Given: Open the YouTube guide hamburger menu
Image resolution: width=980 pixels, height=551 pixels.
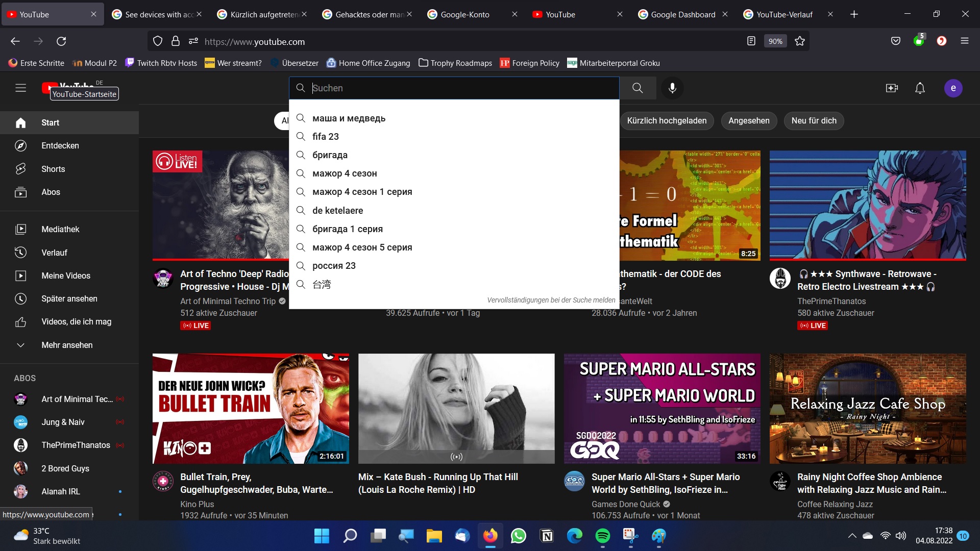Looking at the screenshot, I should click(x=20, y=88).
